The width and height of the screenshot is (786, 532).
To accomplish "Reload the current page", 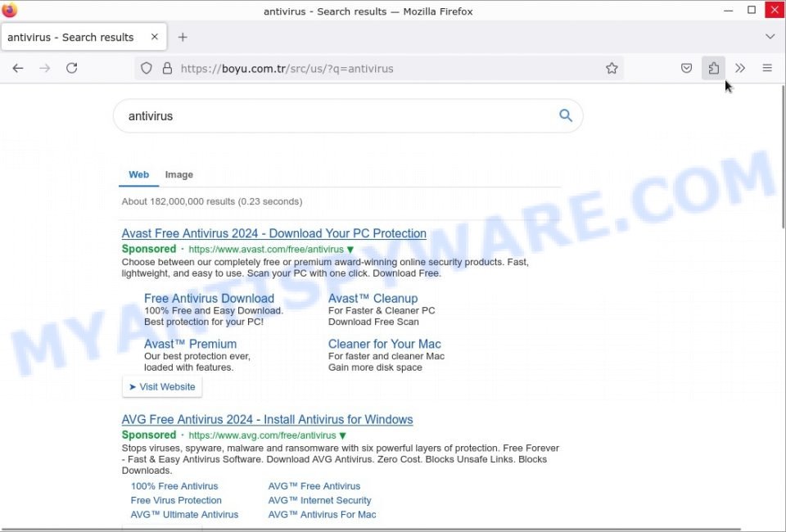I will pos(72,68).
